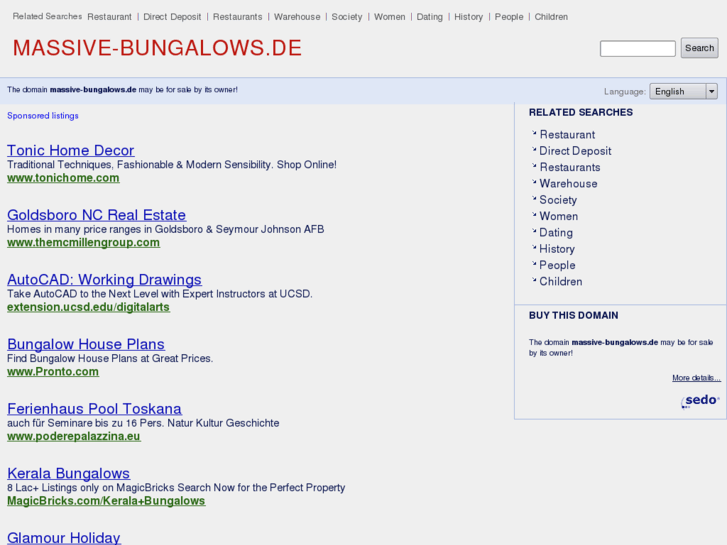Visit www.tonichome.com link
The width and height of the screenshot is (727, 545).
point(63,178)
